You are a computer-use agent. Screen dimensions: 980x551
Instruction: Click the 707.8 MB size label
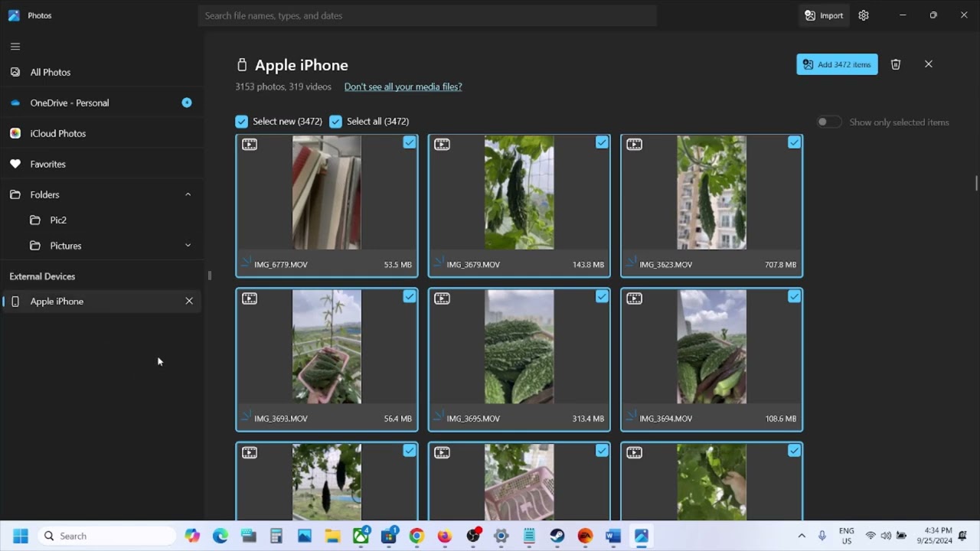coord(780,265)
